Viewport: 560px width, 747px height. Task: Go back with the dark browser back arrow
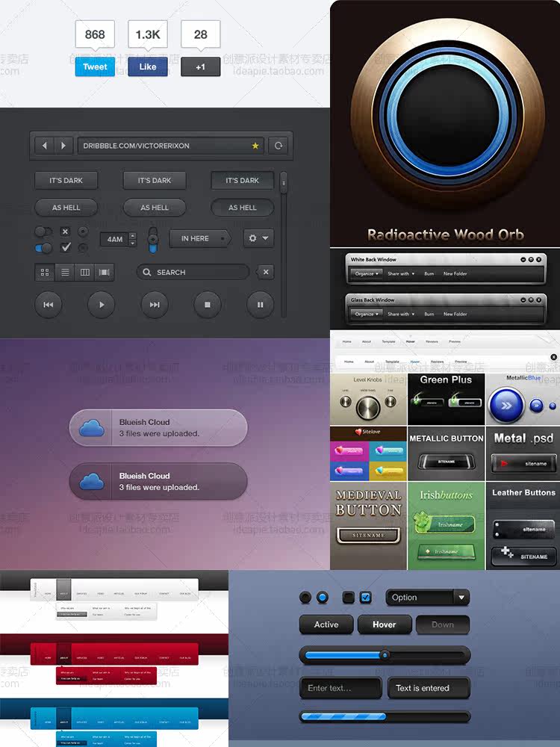[x=44, y=146]
